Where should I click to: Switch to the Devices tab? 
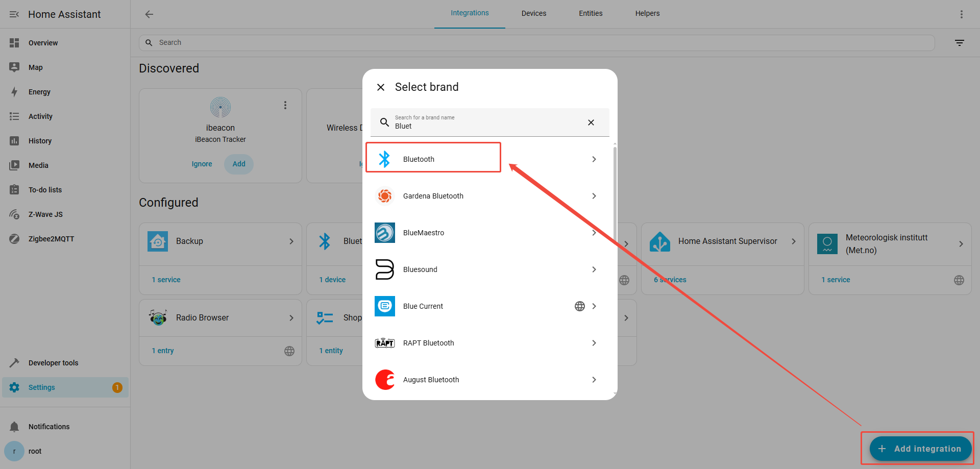tap(533, 14)
